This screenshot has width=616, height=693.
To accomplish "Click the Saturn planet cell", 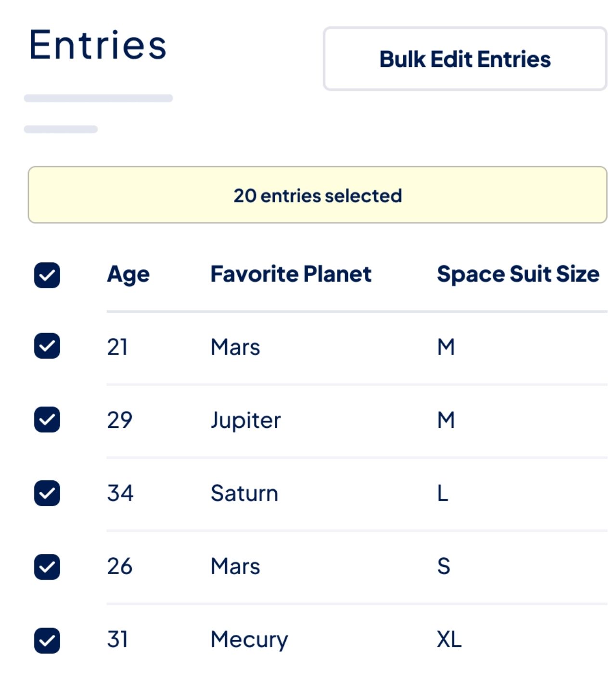I will (244, 493).
